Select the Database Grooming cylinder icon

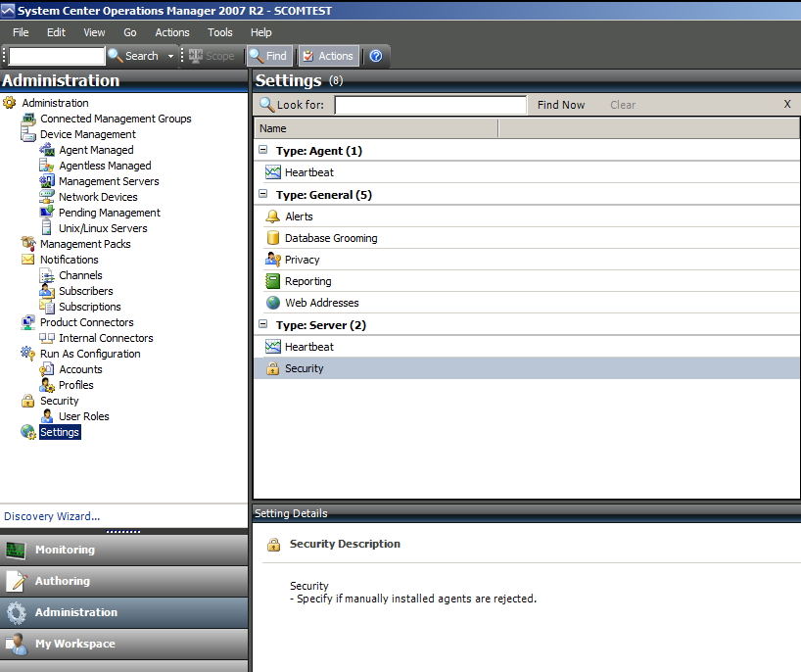pos(273,238)
